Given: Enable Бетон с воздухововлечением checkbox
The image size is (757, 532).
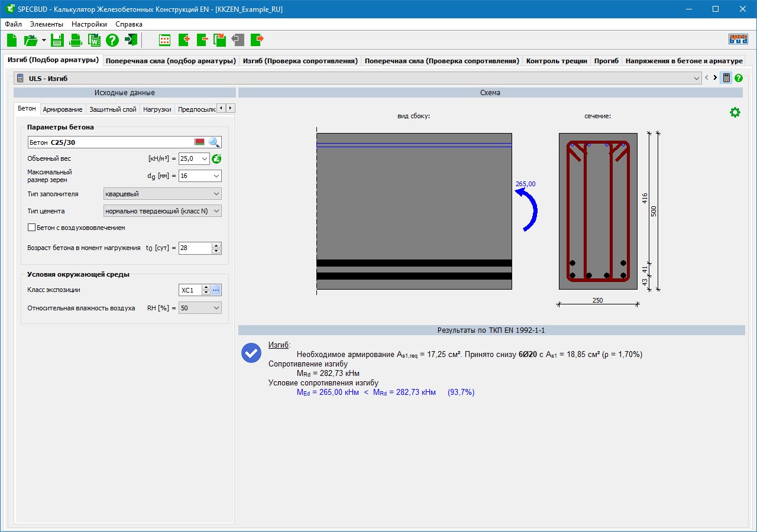Looking at the screenshot, I should coord(32,228).
